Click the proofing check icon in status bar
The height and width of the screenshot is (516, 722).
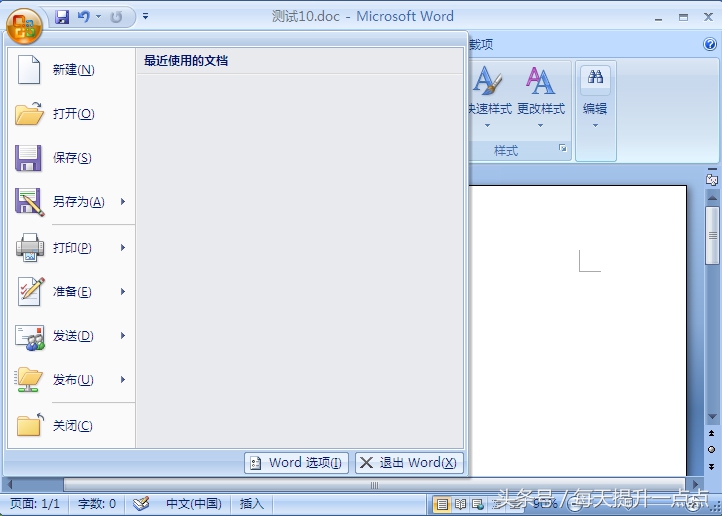coord(141,504)
